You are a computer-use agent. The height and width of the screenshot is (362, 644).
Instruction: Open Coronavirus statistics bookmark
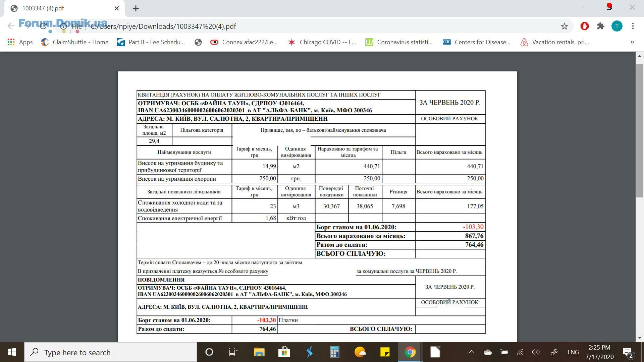pos(399,42)
